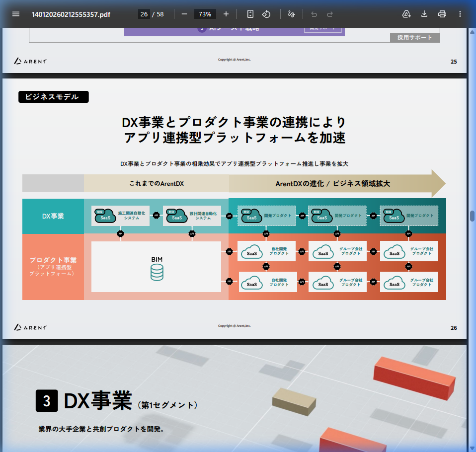Save this PDF to Collections

point(406,14)
